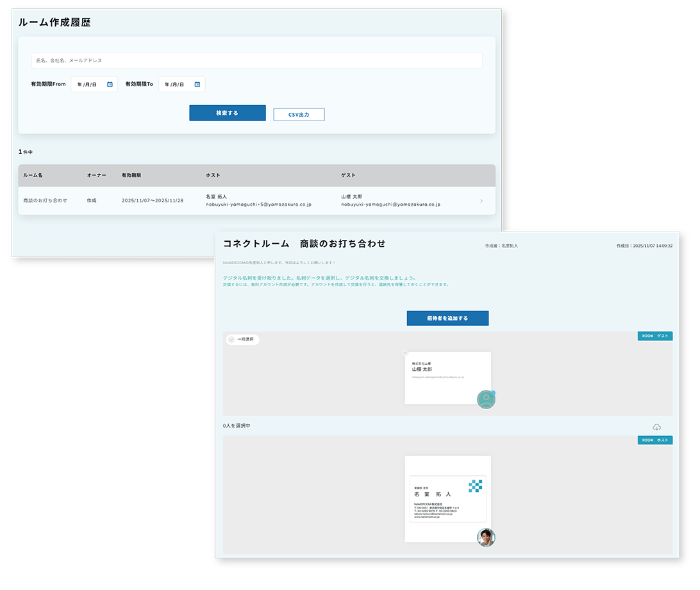Select 山櫻太郎's digital business card
Screen dimensions: 700x590
click(447, 378)
